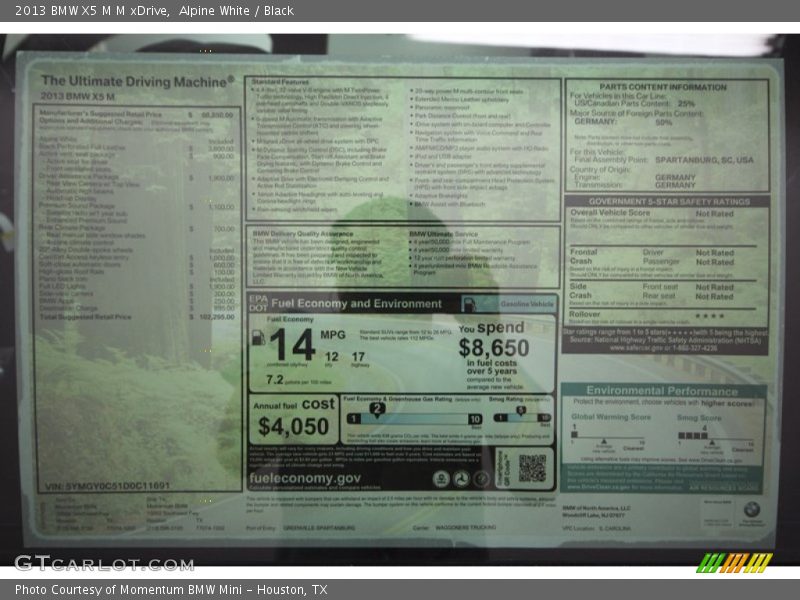Click the QR code on the fuel label
This screenshot has height=600, width=800.
click(x=532, y=467)
